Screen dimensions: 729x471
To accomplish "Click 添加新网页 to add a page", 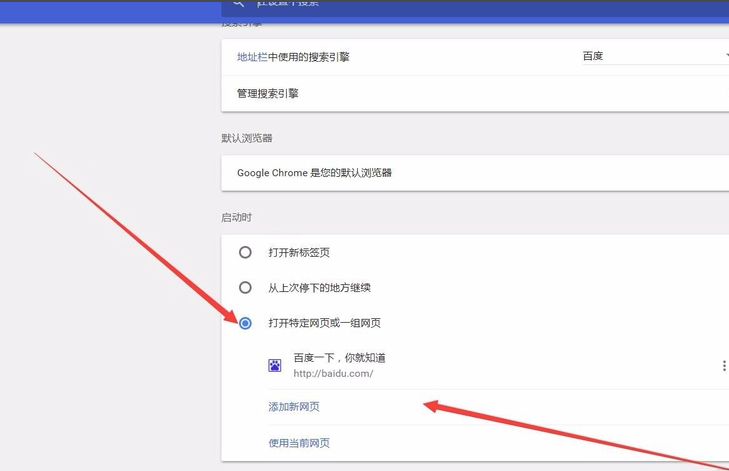I will (x=294, y=407).
